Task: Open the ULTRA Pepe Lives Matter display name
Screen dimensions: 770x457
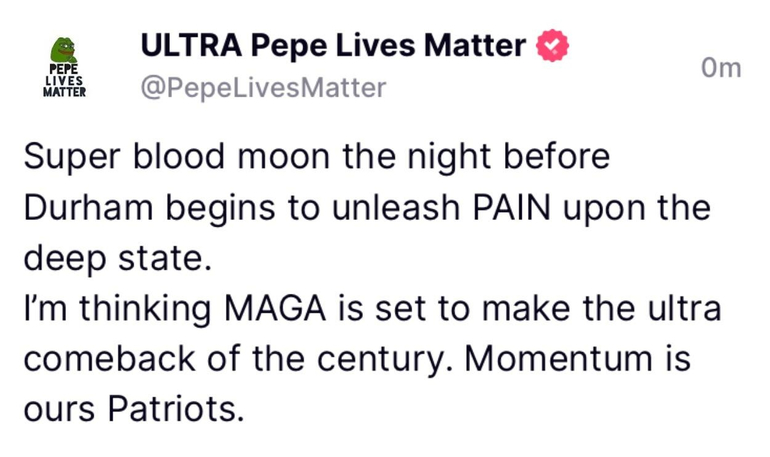Action: (333, 45)
